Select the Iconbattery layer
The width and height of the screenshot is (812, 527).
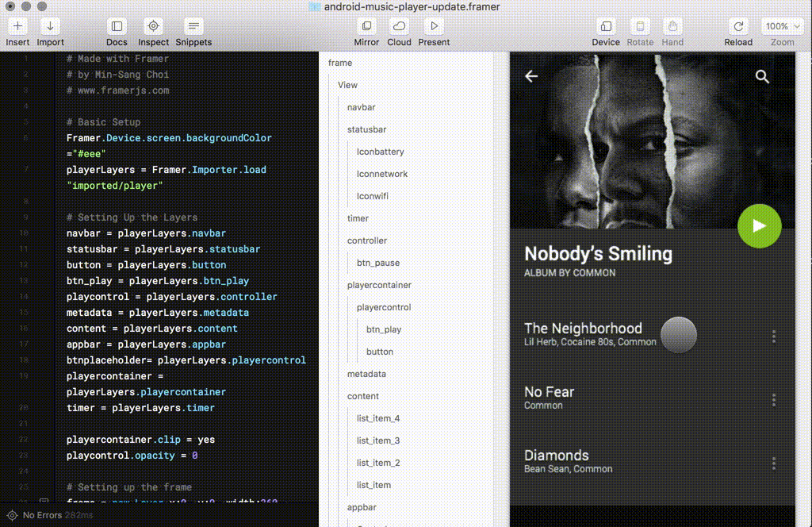pyautogui.click(x=380, y=152)
